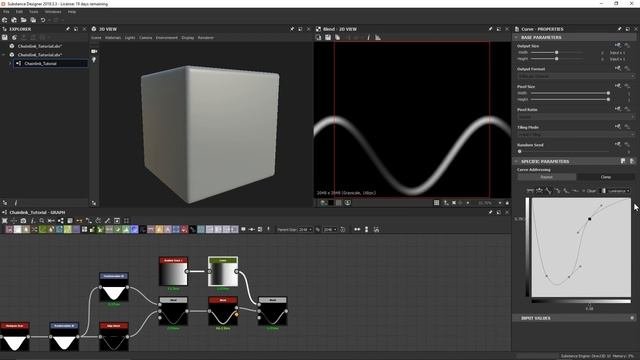Toggle the lock icon below 2D View
This screenshot has height=360, width=640.
click(x=507, y=202)
